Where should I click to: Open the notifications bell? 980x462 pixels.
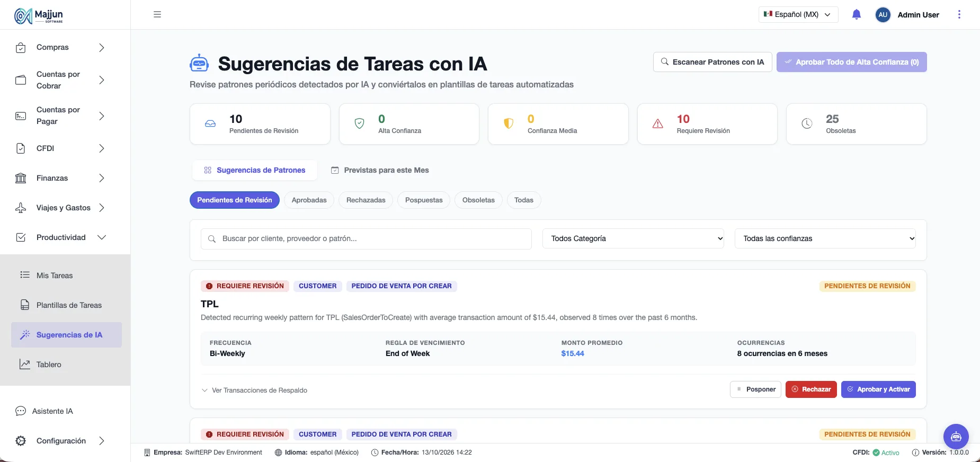(857, 14)
